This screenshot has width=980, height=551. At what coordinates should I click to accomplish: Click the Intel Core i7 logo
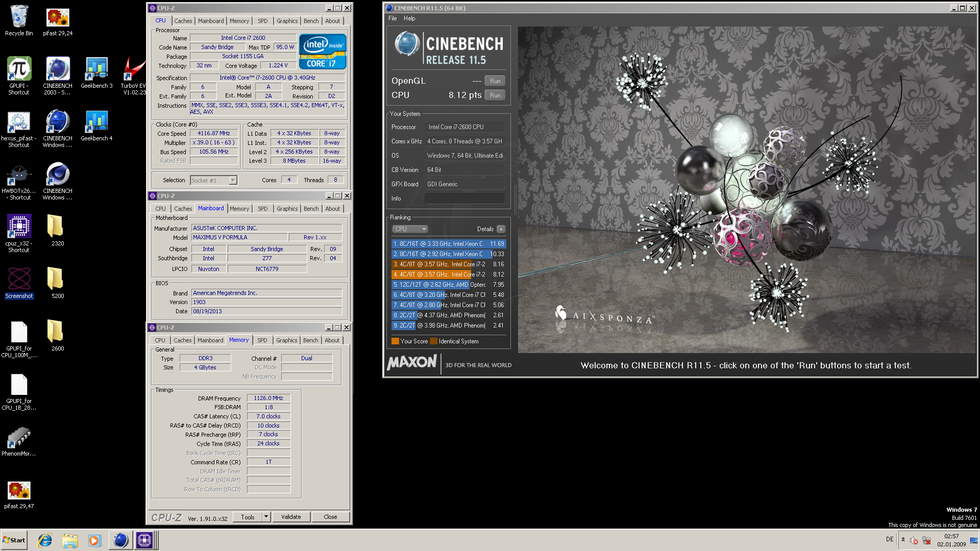[x=323, y=52]
